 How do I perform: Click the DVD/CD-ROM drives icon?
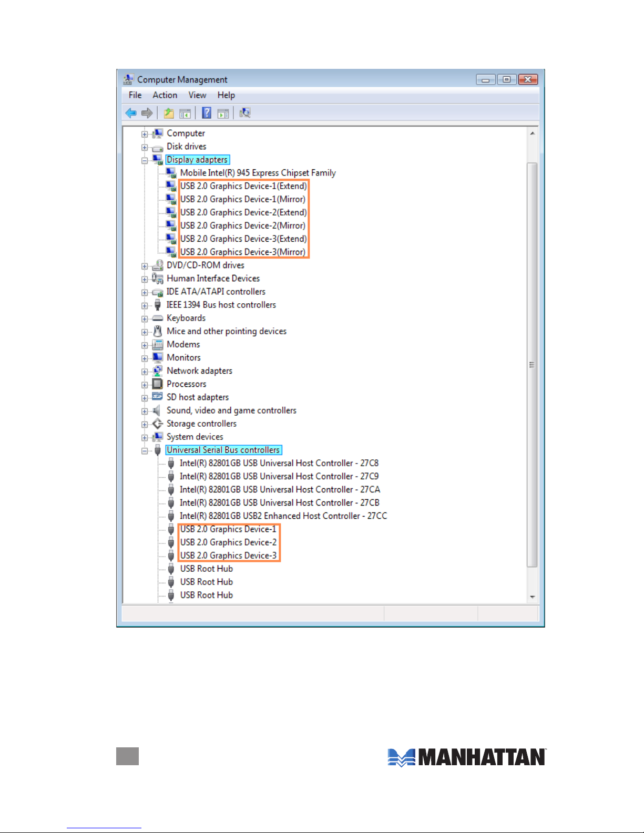coord(157,265)
